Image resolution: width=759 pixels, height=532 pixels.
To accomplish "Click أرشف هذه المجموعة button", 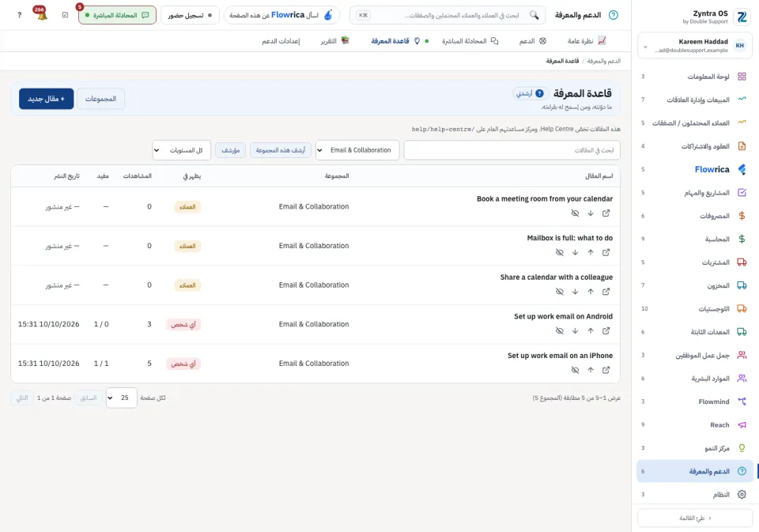I will [x=280, y=150].
